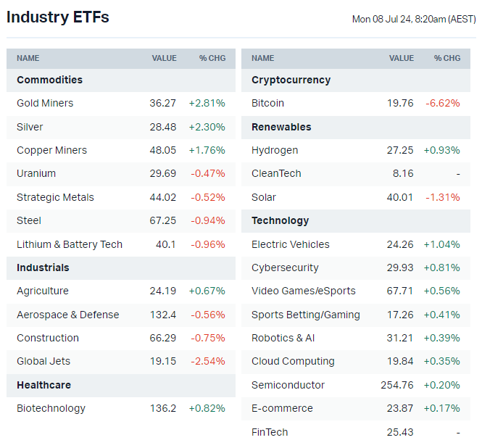The image size is (482, 448).
Task: Click the left table's NAME column header
Action: (x=28, y=58)
